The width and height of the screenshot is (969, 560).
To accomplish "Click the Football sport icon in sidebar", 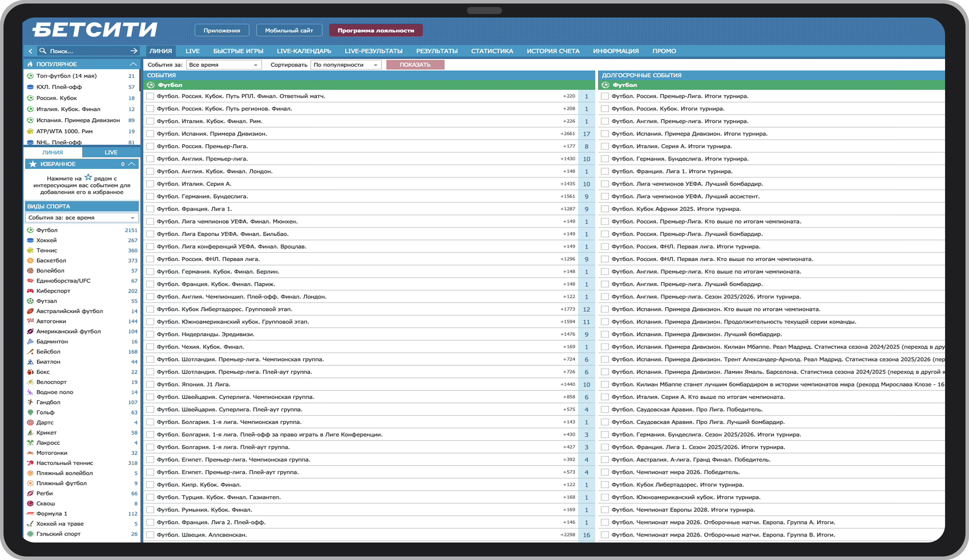I will pyautogui.click(x=30, y=230).
